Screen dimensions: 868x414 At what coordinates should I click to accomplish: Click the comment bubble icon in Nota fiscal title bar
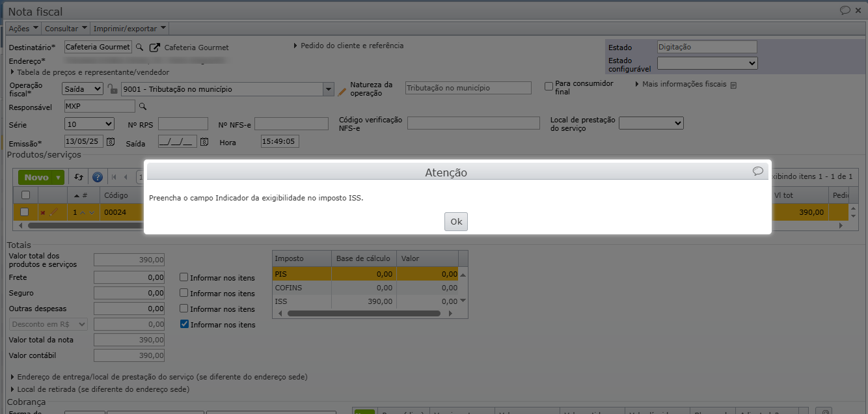coord(845,10)
